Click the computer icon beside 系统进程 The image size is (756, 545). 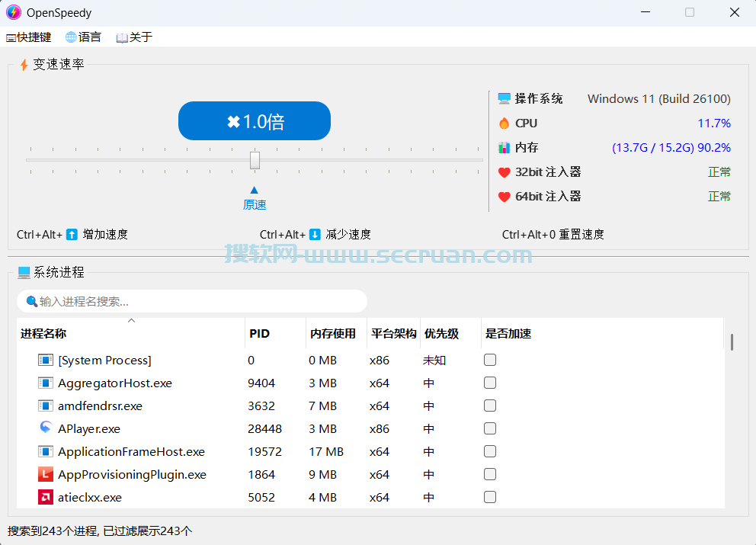pyautogui.click(x=24, y=273)
